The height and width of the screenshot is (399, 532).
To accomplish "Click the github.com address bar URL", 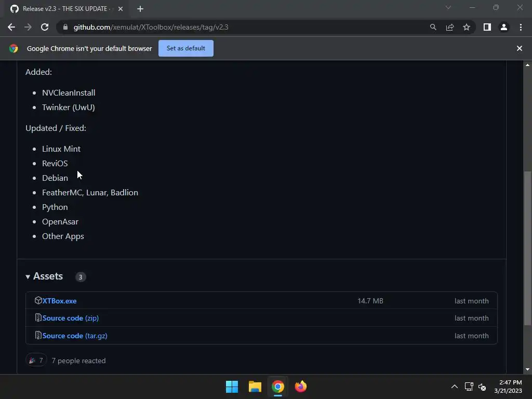I will click(x=151, y=27).
